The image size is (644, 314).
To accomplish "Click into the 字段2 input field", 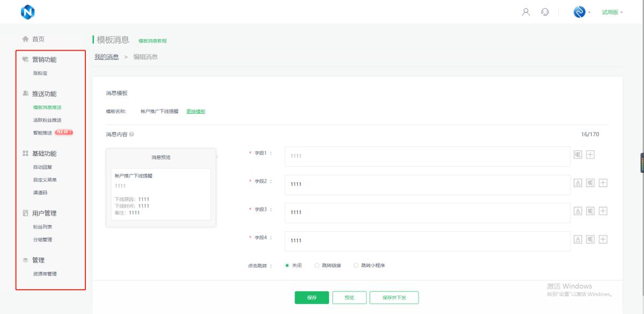I will [427, 184].
